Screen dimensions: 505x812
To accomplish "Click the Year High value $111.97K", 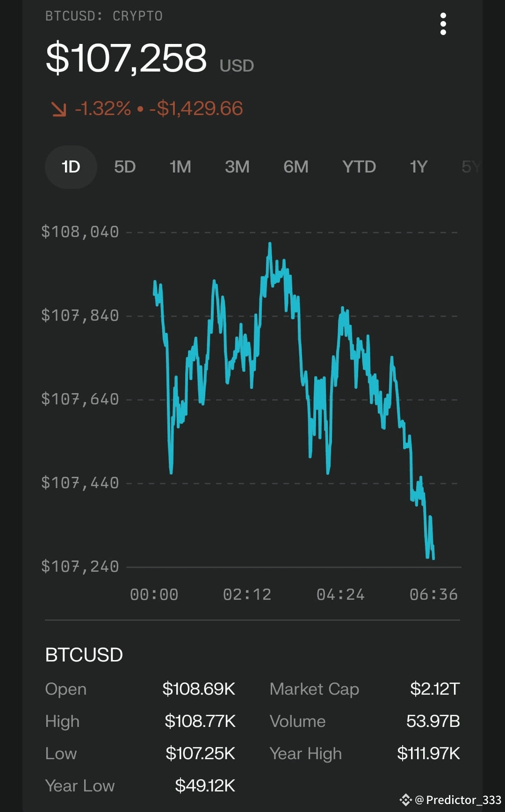I will coord(428,754).
